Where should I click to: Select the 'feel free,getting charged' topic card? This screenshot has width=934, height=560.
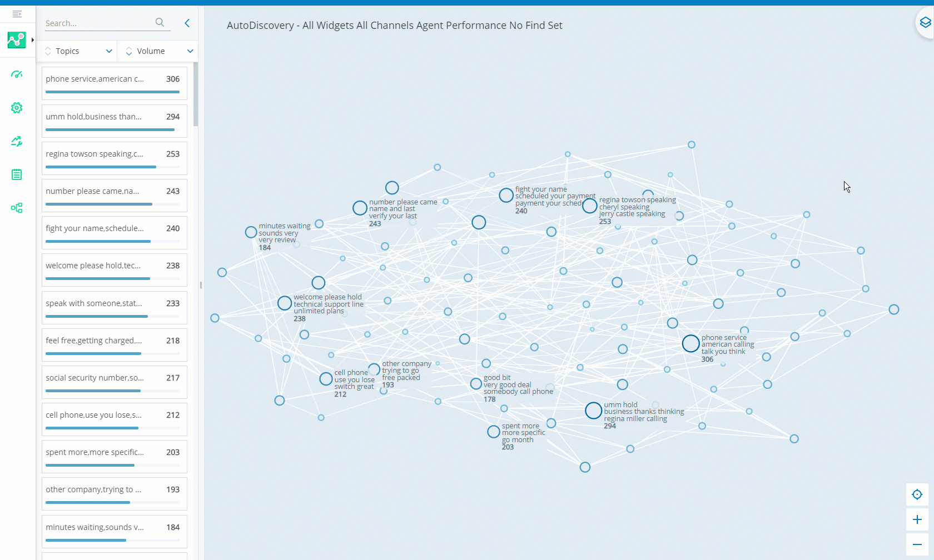115,345
